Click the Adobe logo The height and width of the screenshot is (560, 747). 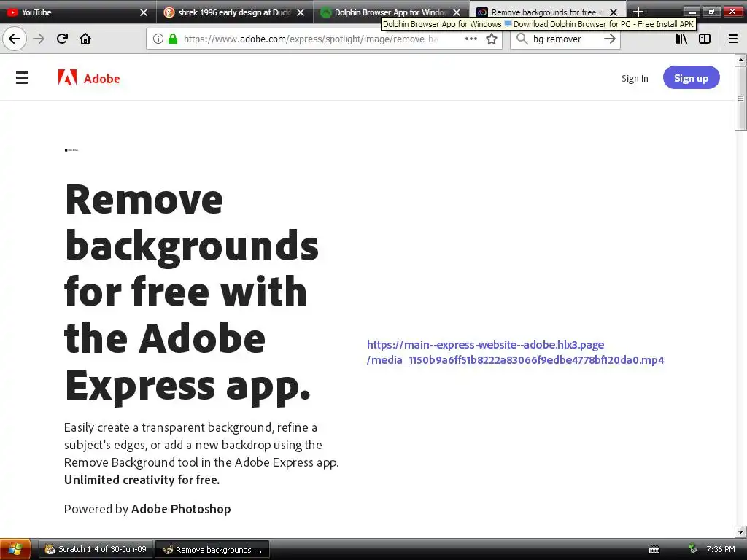coord(89,77)
